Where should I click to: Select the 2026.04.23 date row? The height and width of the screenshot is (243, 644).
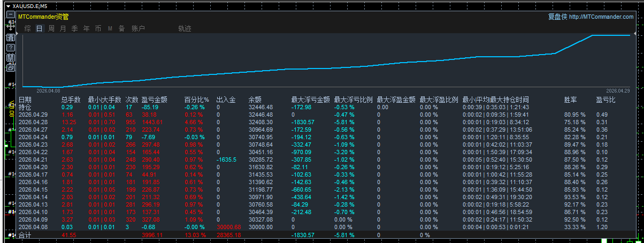[x=33, y=145]
